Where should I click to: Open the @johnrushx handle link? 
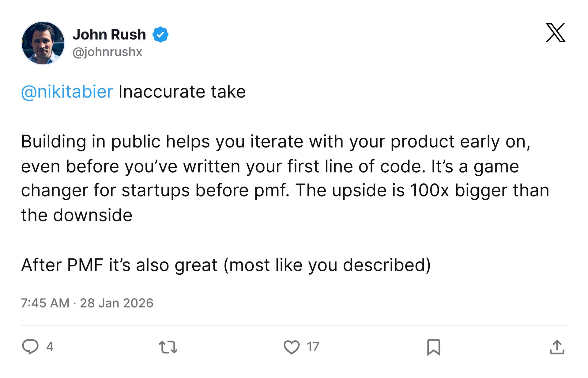pos(107,52)
